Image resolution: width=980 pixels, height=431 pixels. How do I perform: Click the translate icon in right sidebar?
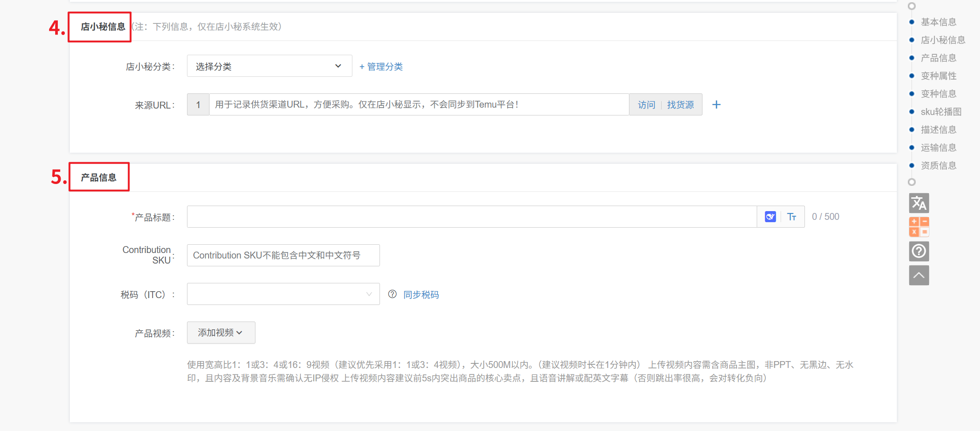click(919, 203)
